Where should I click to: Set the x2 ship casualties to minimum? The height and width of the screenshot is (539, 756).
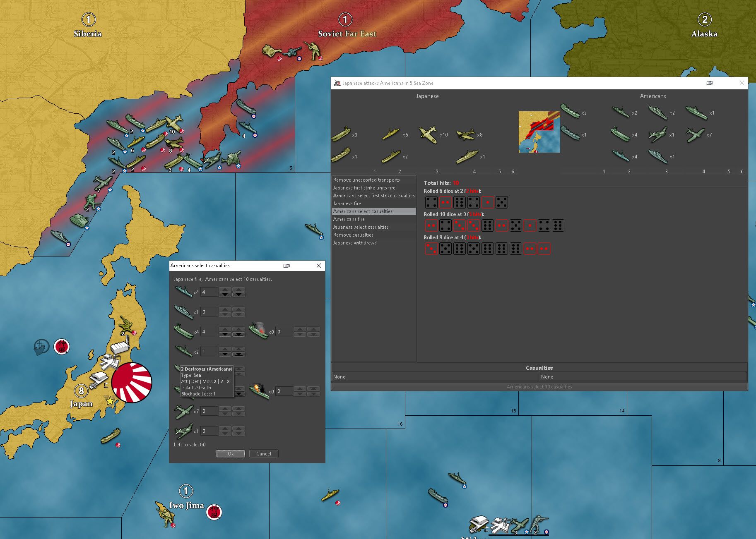238,354
